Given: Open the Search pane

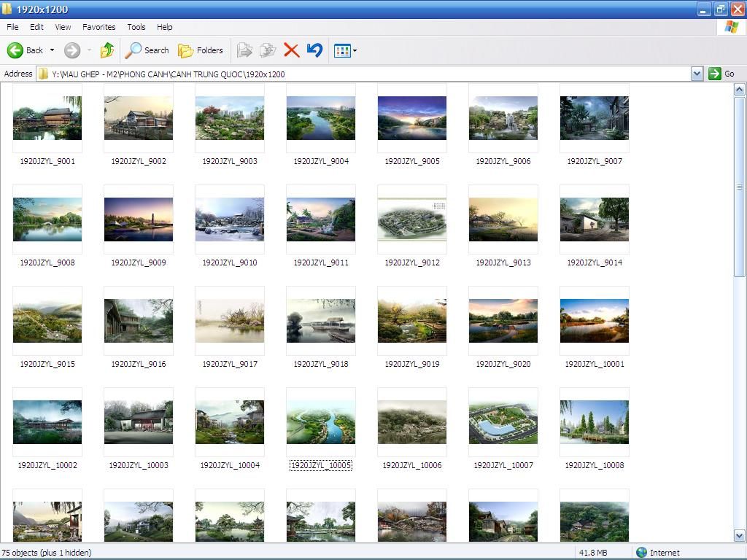Looking at the screenshot, I should 147,50.
